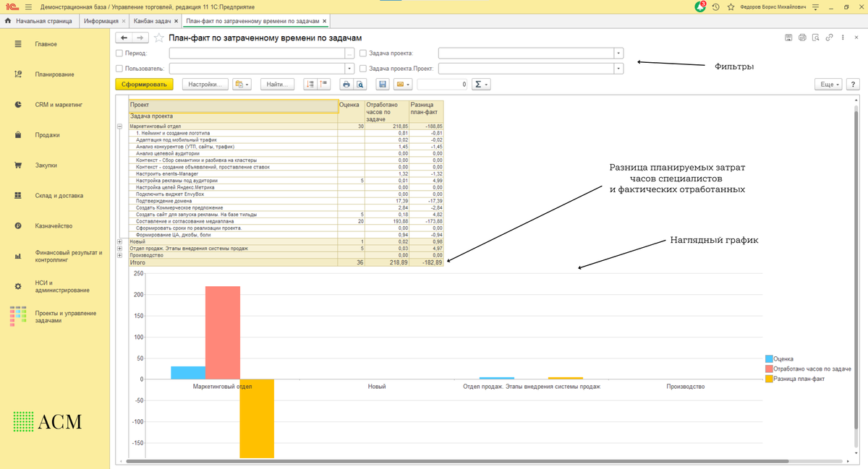Click the Найти... button
This screenshot has height=469, width=868.
tap(277, 85)
